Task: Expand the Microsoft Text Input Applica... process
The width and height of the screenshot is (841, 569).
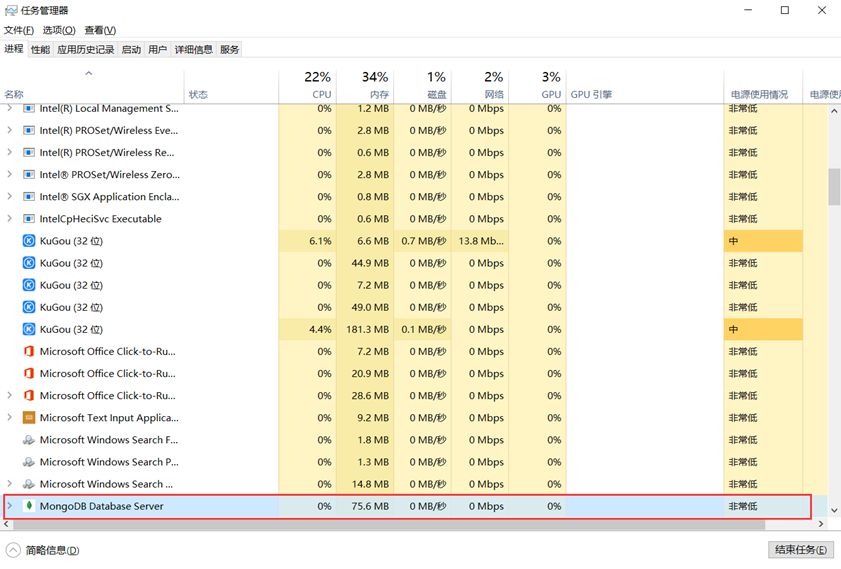Action: (x=9, y=417)
